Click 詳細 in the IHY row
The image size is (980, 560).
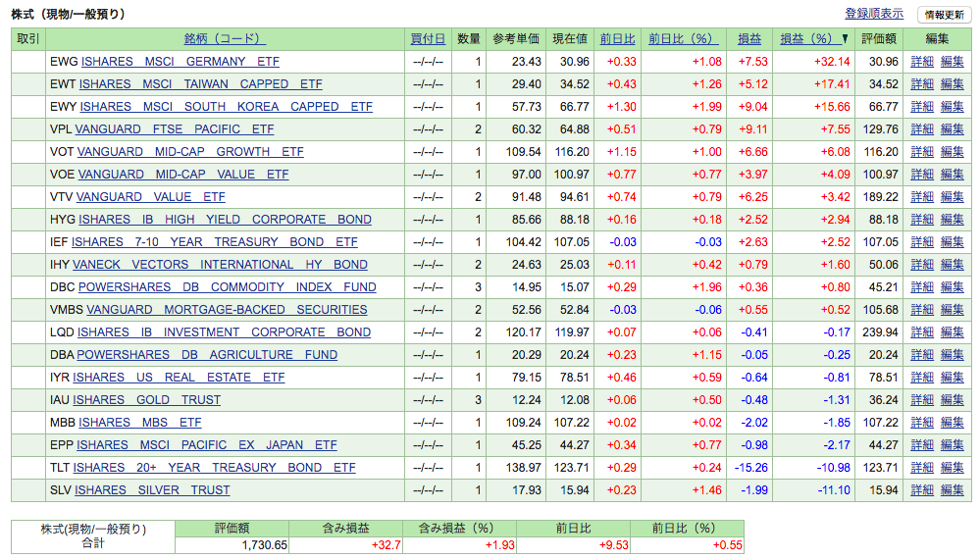(922, 265)
